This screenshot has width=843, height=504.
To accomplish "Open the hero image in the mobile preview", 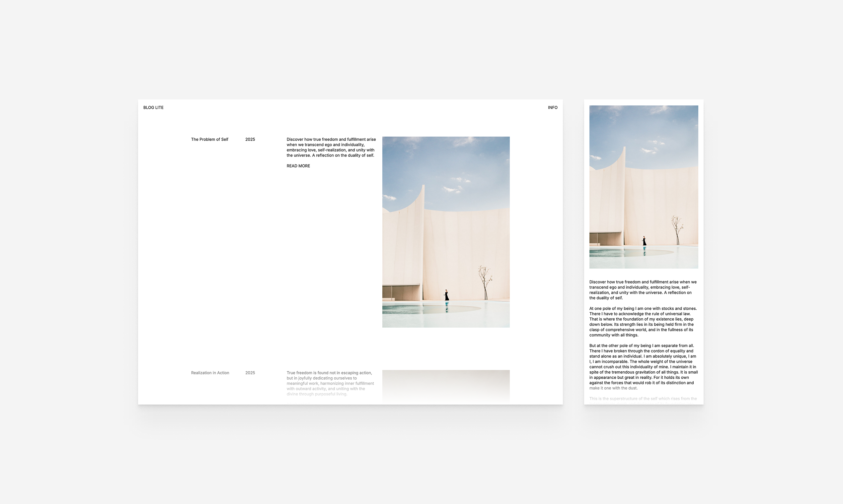I will click(644, 187).
